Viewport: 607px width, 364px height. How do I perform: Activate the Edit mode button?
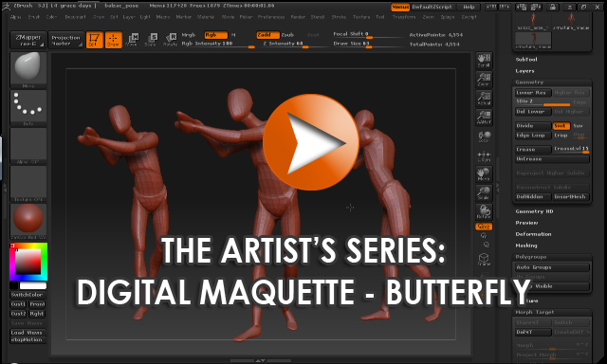coord(94,40)
